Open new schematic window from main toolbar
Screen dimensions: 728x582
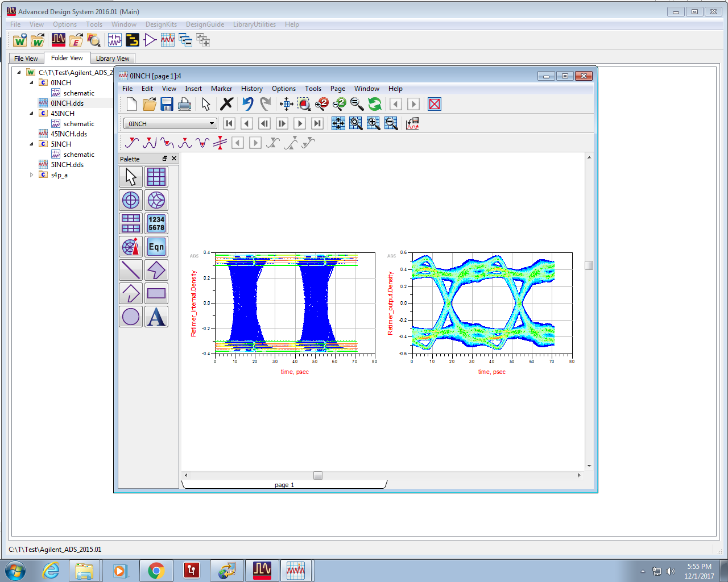coord(115,40)
